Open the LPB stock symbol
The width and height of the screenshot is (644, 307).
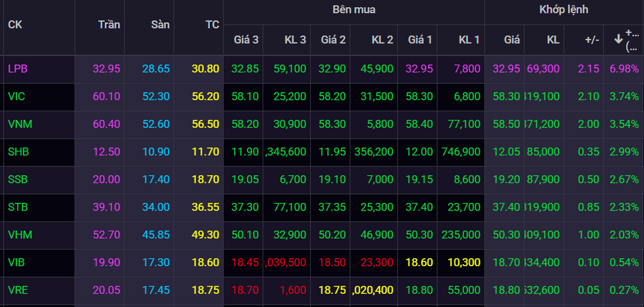click(x=18, y=69)
